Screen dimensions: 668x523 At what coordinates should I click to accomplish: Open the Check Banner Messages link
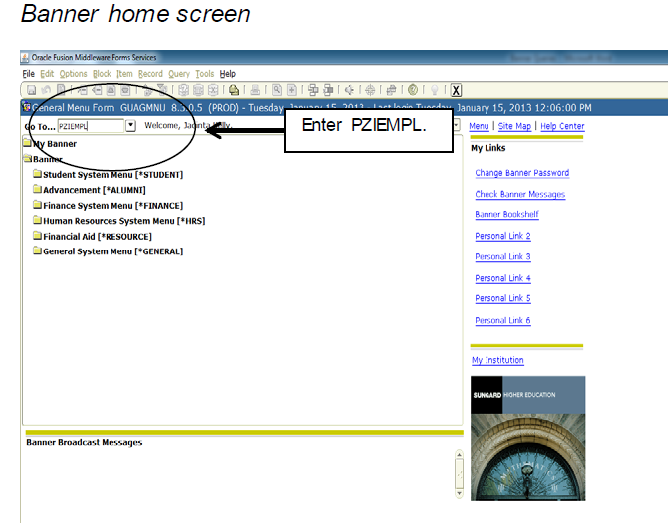pyautogui.click(x=520, y=194)
